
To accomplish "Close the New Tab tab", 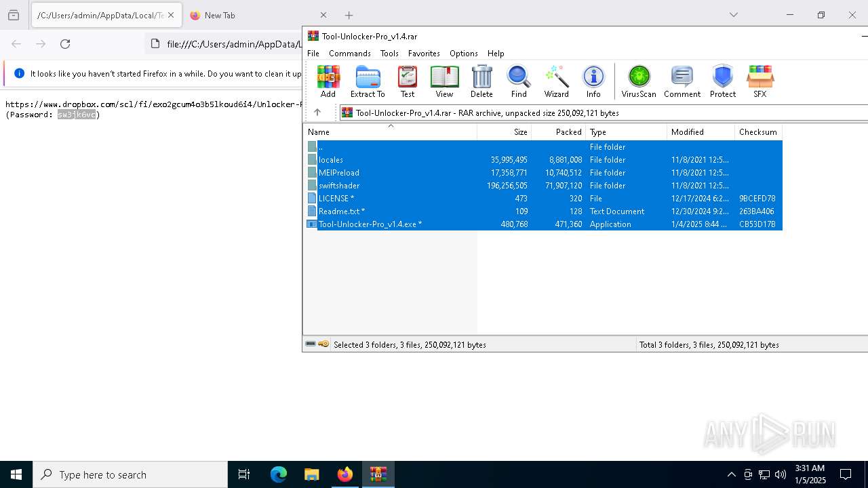I will pos(323,15).
